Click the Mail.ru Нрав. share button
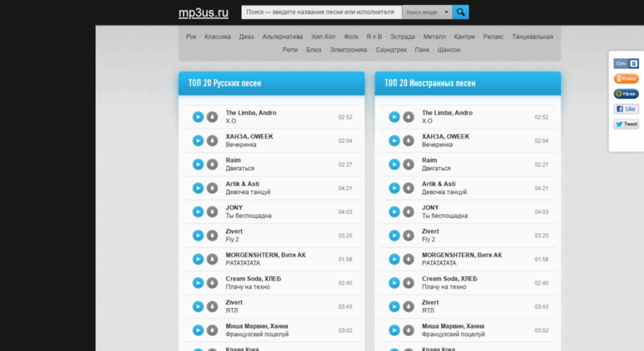The height and width of the screenshot is (351, 644). coord(627,94)
